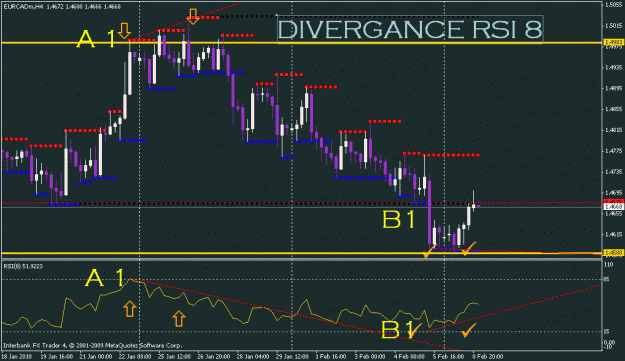Click the 1.5015 price axis label
625x361 pixels.
point(614,26)
